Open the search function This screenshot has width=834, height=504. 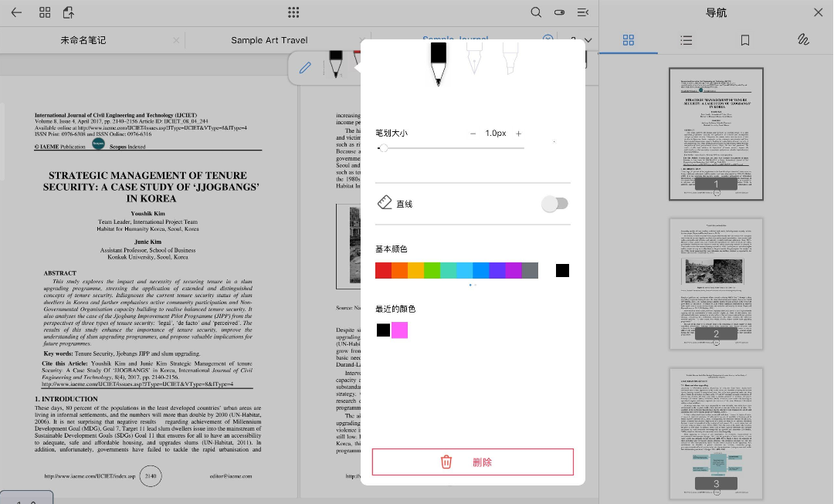point(536,12)
